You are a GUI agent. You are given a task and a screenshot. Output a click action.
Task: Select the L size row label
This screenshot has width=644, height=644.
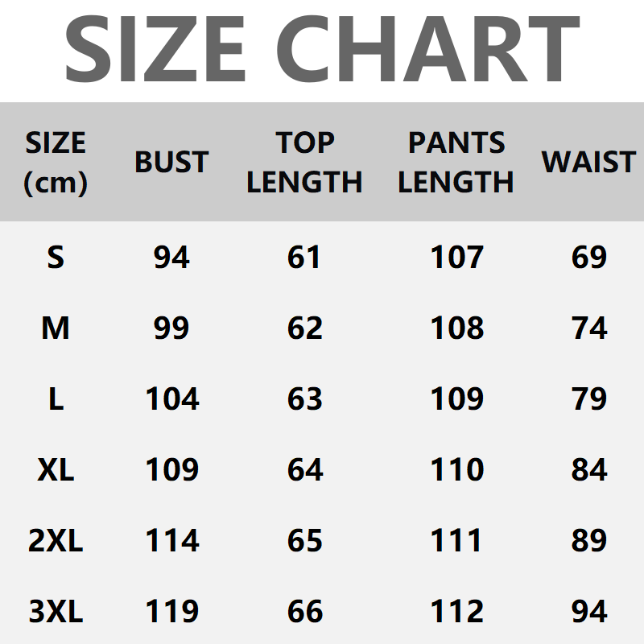point(55,399)
